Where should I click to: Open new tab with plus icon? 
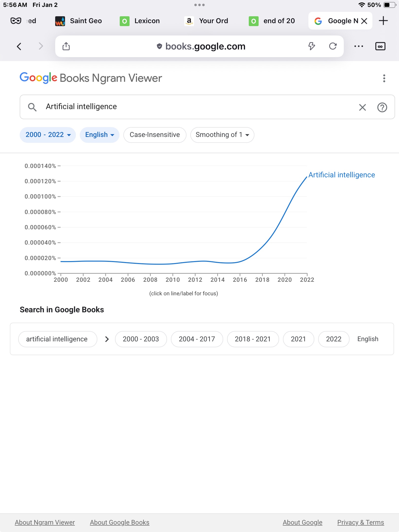pyautogui.click(x=383, y=21)
